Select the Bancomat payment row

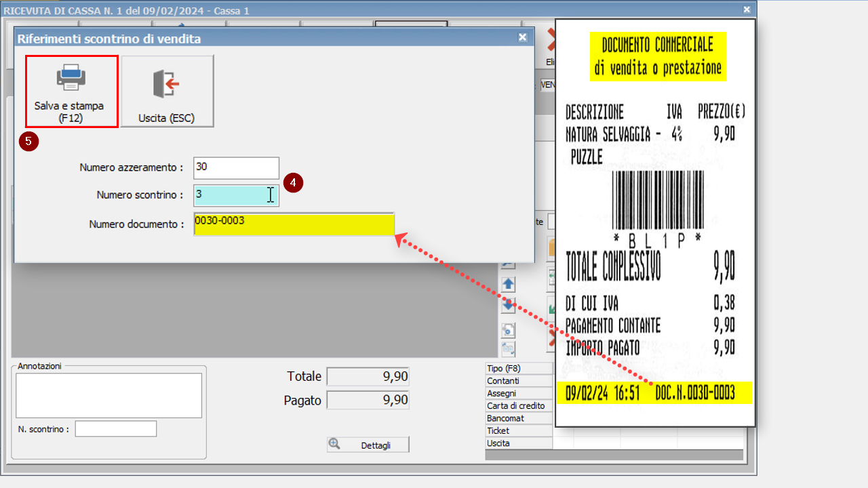coord(519,418)
